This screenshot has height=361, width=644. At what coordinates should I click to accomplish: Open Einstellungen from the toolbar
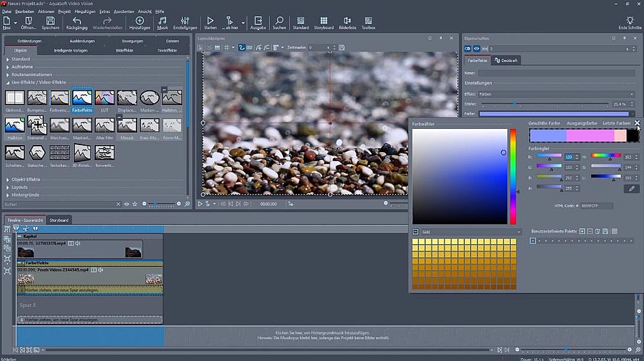pyautogui.click(x=185, y=21)
